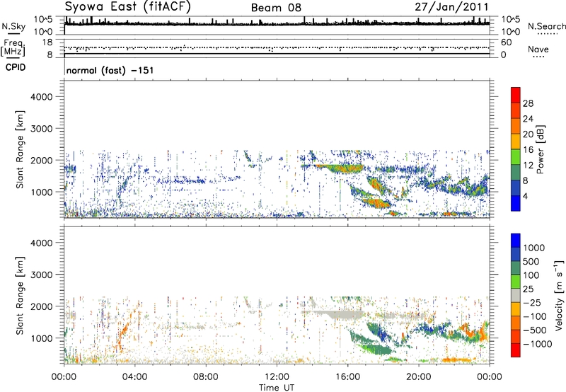The image size is (566, 392).
Task: Click the '16' label on Power color bar
Action: click(528, 150)
